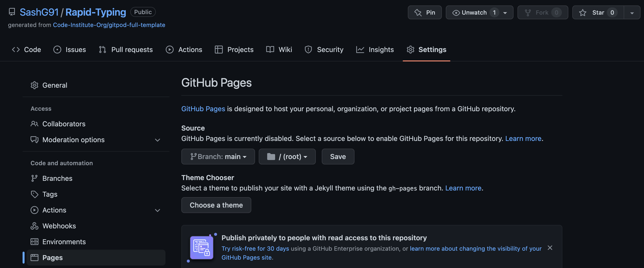Switch to the Settings tab
The width and height of the screenshot is (644, 268).
coord(426,49)
